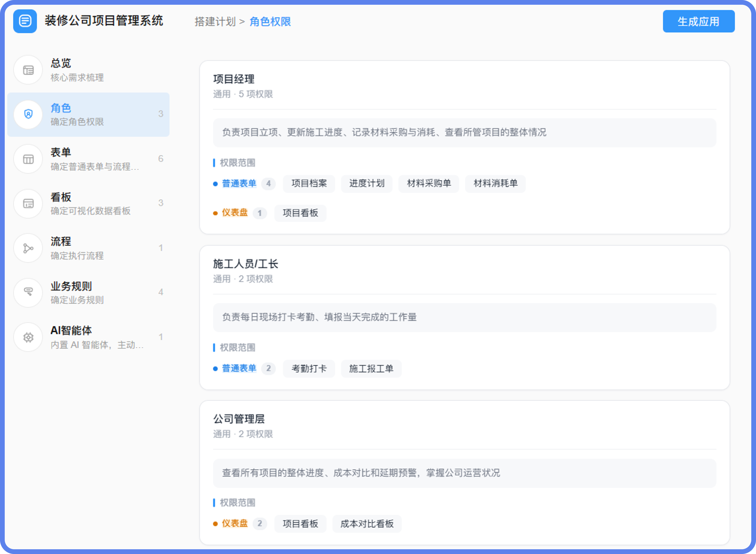Viewport: 756px width, 554px height.
Task: Click the 总览 overview sidebar icon
Action: click(28, 70)
